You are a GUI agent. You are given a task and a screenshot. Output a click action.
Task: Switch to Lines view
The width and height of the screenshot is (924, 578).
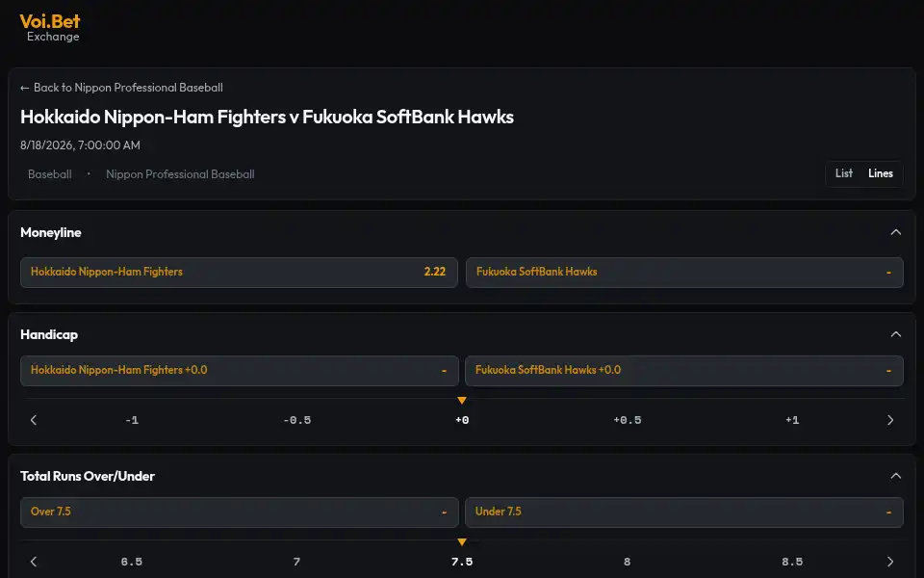[x=881, y=173]
